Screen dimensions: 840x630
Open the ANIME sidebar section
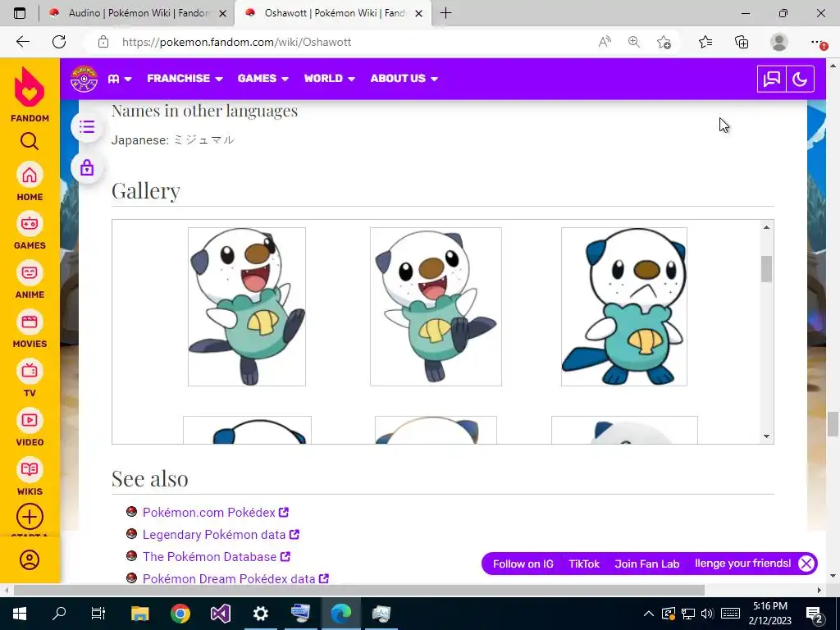point(30,280)
